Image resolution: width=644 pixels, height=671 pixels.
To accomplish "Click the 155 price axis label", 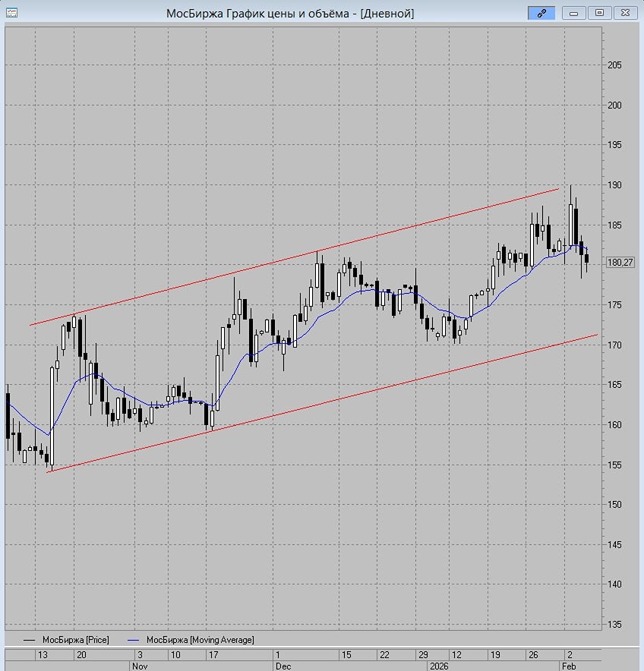I will pyautogui.click(x=614, y=465).
